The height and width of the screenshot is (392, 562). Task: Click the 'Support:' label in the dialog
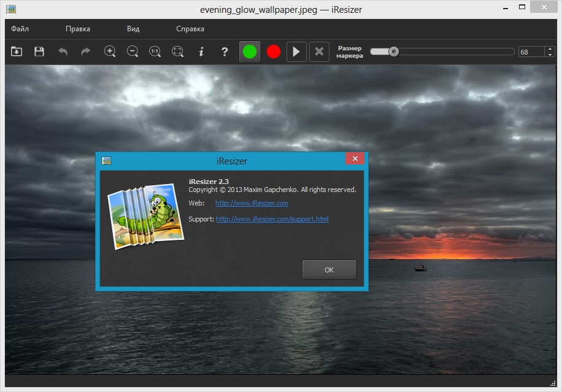click(201, 219)
